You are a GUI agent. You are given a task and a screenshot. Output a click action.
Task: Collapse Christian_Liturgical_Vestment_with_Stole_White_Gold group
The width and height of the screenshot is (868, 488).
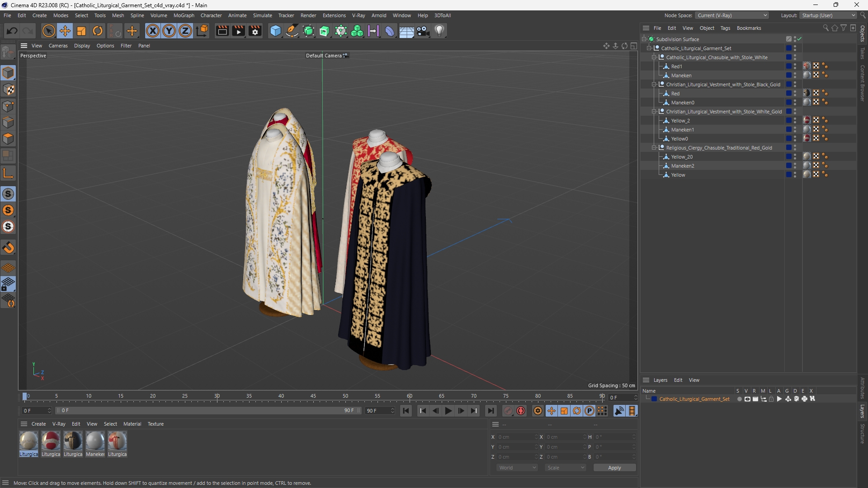[654, 112]
